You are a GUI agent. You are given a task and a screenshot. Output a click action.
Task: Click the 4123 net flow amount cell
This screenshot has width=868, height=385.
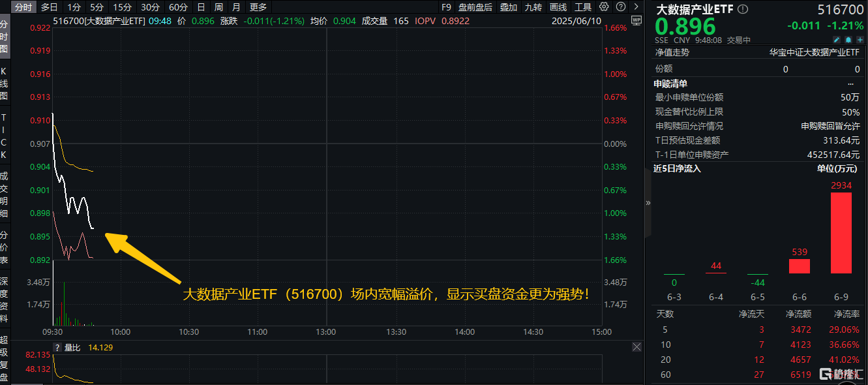[x=801, y=345]
